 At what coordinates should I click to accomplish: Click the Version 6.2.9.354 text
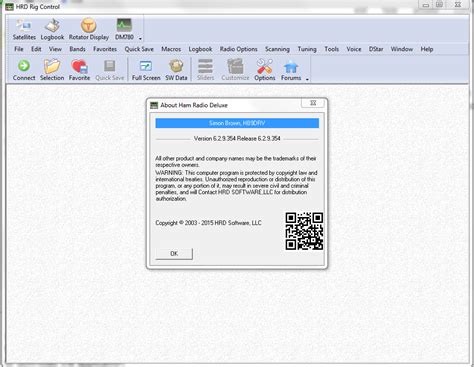237,138
